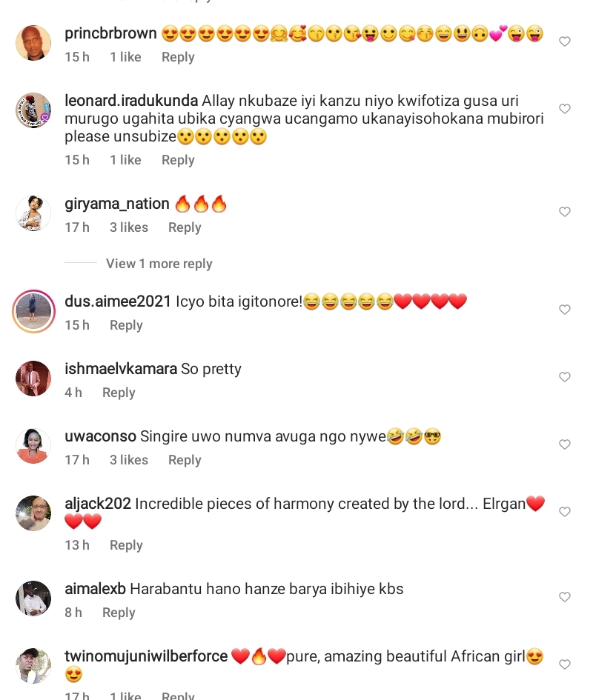
Task: Tap heart on leonard.iradukunda's comment
Action: [565, 109]
